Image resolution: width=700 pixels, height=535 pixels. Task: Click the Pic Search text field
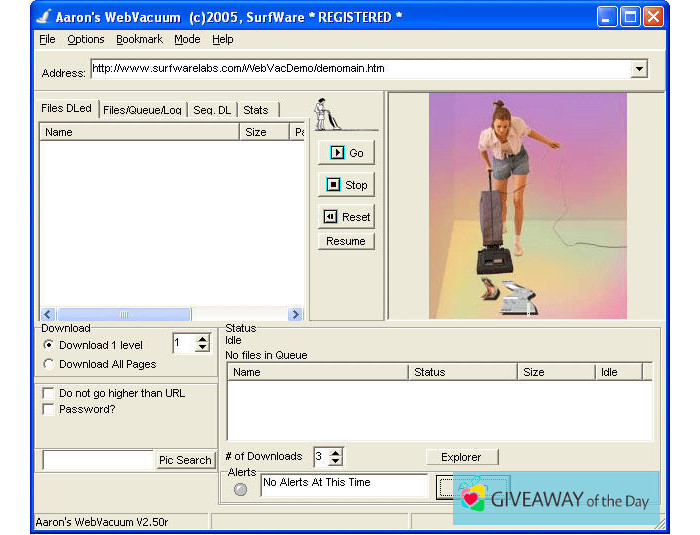coord(97,460)
